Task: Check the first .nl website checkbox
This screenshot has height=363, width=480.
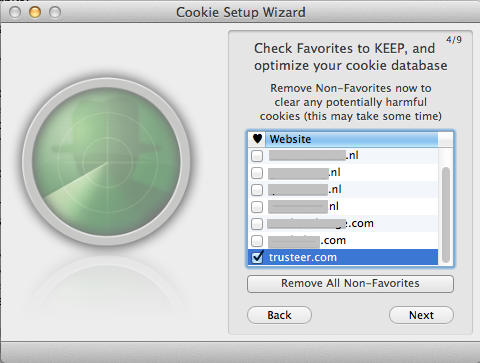Action: pyautogui.click(x=257, y=156)
